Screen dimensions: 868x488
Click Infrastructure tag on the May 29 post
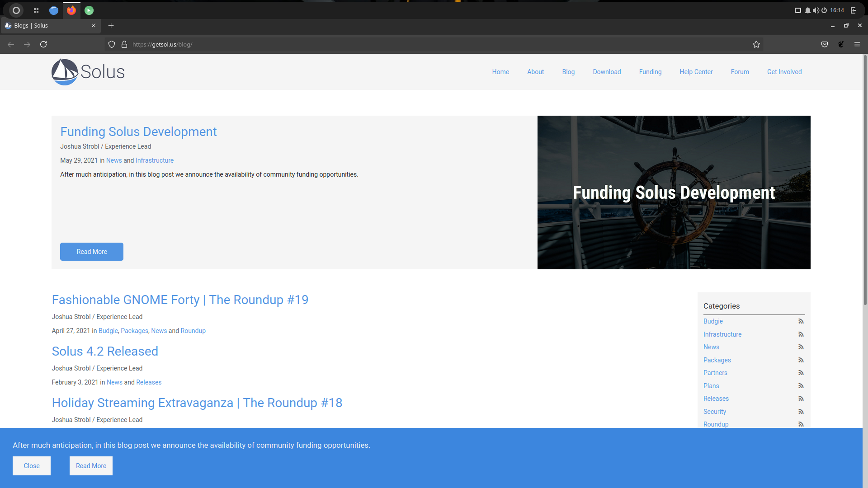[x=155, y=160]
